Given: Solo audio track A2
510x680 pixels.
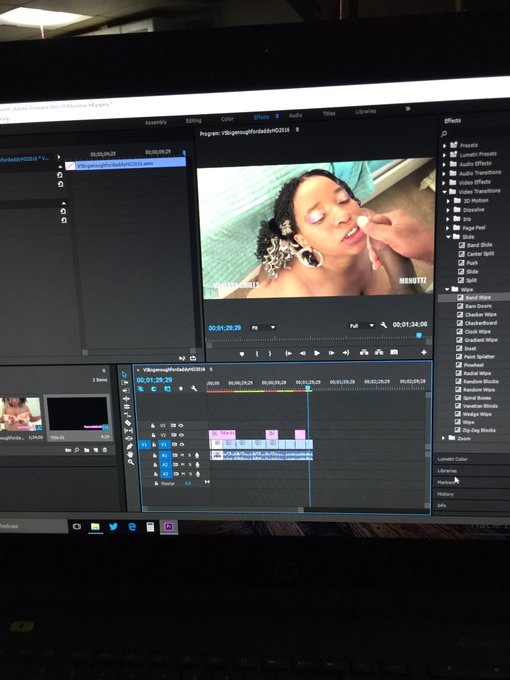Looking at the screenshot, I should click(x=190, y=465).
